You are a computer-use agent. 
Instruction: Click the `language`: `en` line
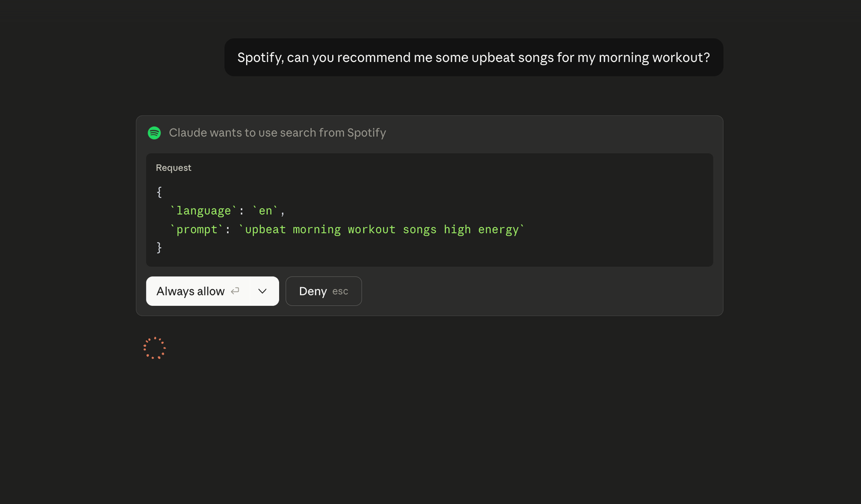pos(228,211)
